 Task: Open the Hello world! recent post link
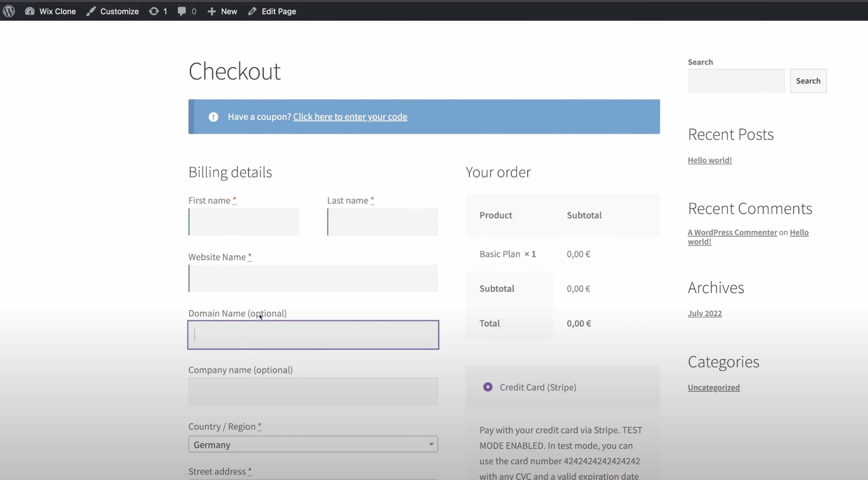click(x=710, y=160)
